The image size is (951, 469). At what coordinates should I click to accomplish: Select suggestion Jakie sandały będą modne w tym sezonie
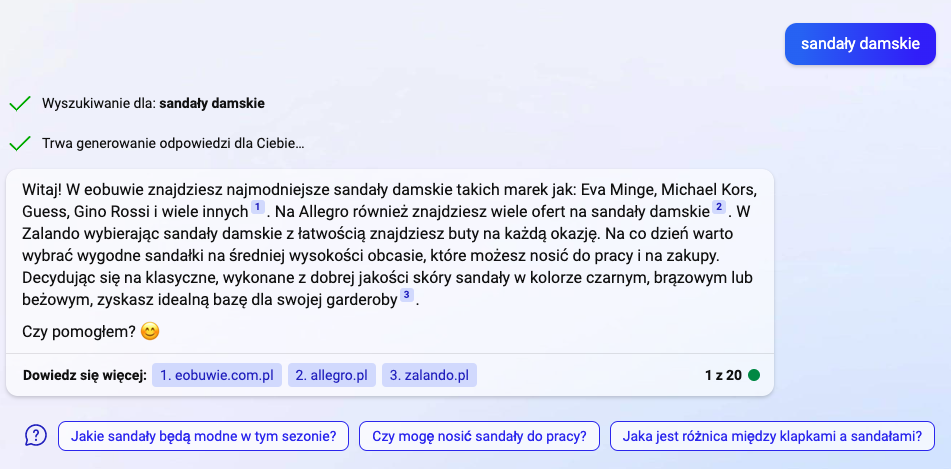[x=203, y=435]
